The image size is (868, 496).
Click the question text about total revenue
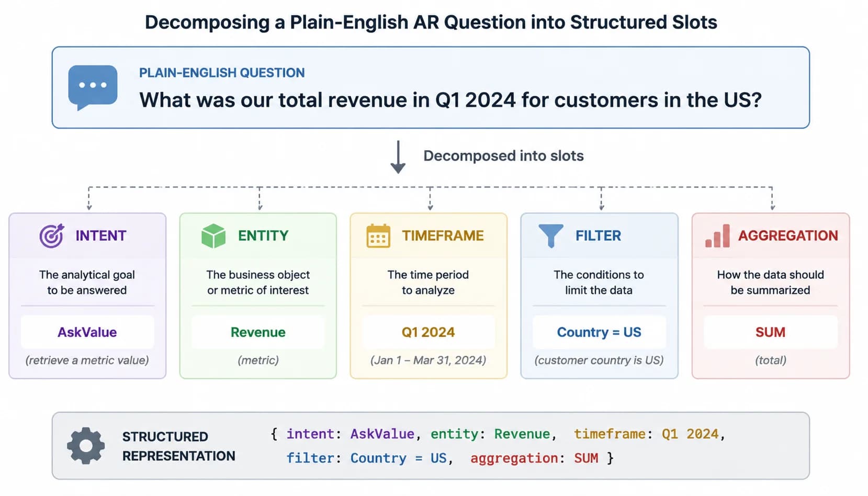(450, 100)
